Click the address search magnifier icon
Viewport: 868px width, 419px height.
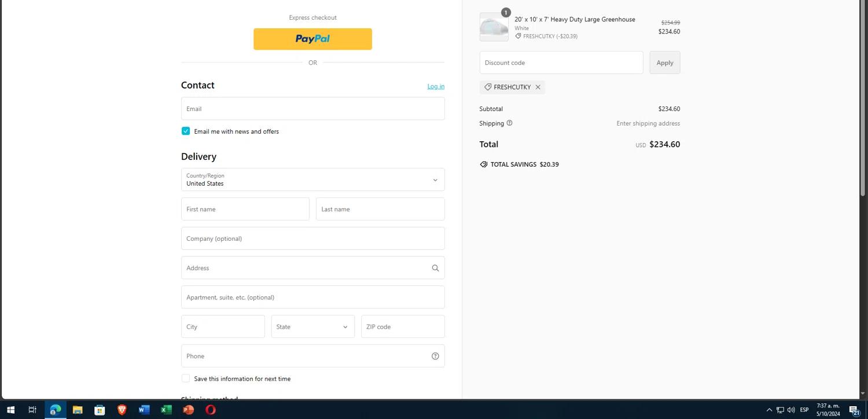(435, 268)
